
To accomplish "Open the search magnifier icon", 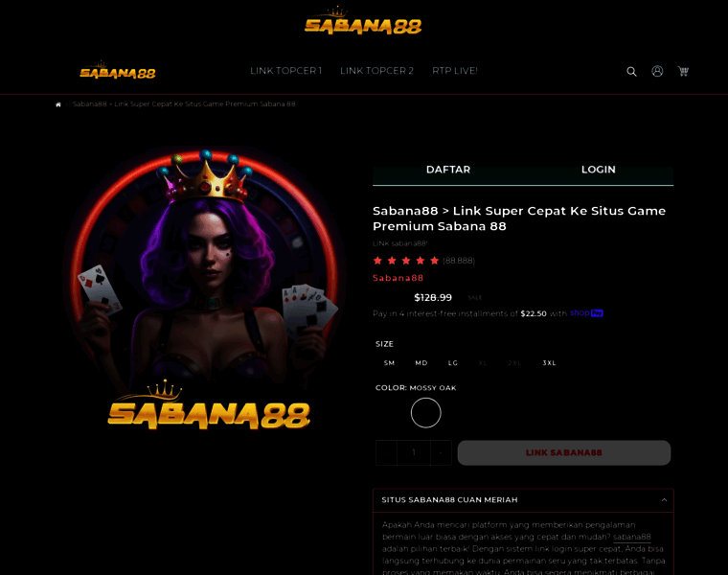I will point(631,72).
